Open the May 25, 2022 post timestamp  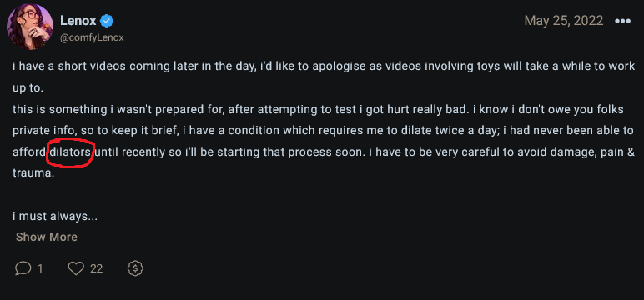(x=564, y=21)
